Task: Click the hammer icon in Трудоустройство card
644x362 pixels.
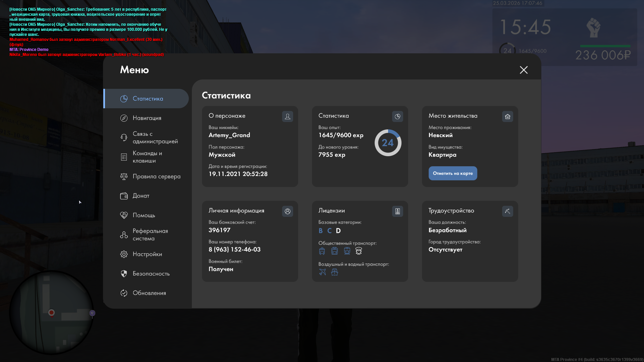Action: pos(507,211)
